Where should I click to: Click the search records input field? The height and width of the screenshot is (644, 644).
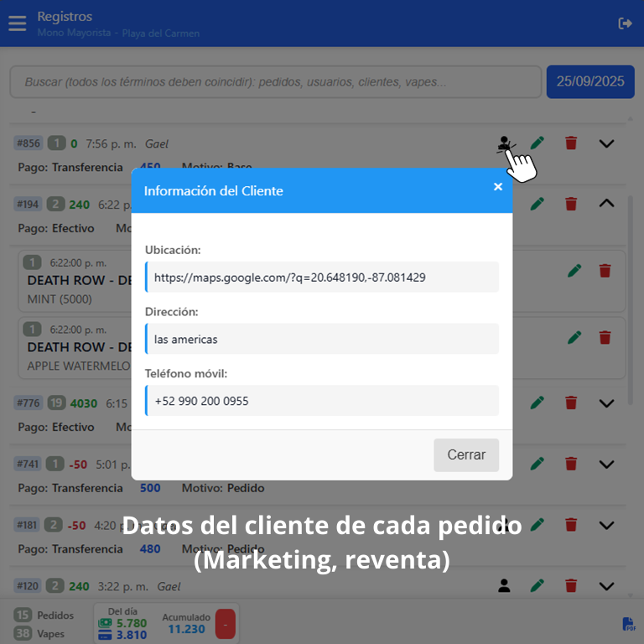click(x=275, y=82)
